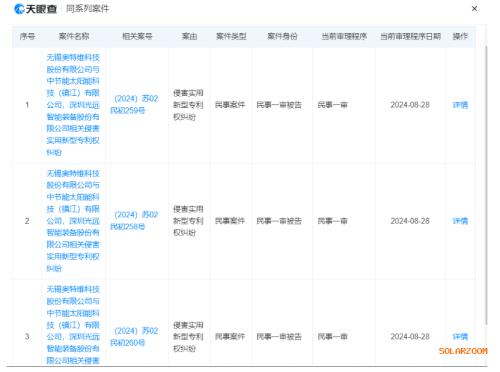Open the case name link in row 2
Viewport: 500px width, 372px height.
click(73, 221)
